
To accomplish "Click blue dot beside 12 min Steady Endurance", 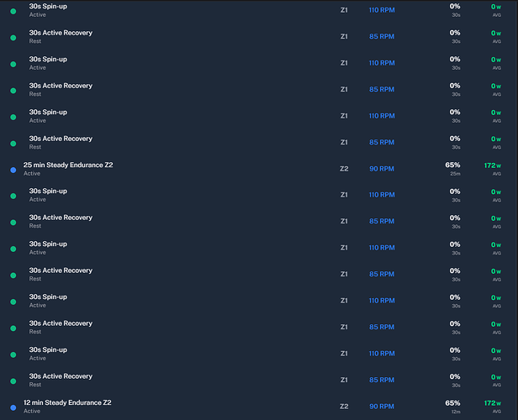I will point(13,407).
